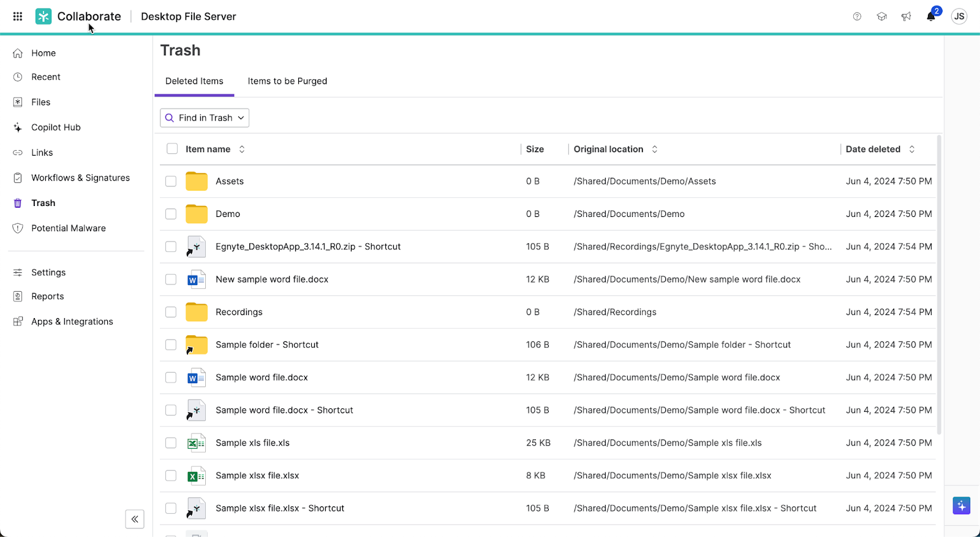The width and height of the screenshot is (980, 537).
Task: Open Copilot Hub in sidebar
Action: click(x=56, y=128)
